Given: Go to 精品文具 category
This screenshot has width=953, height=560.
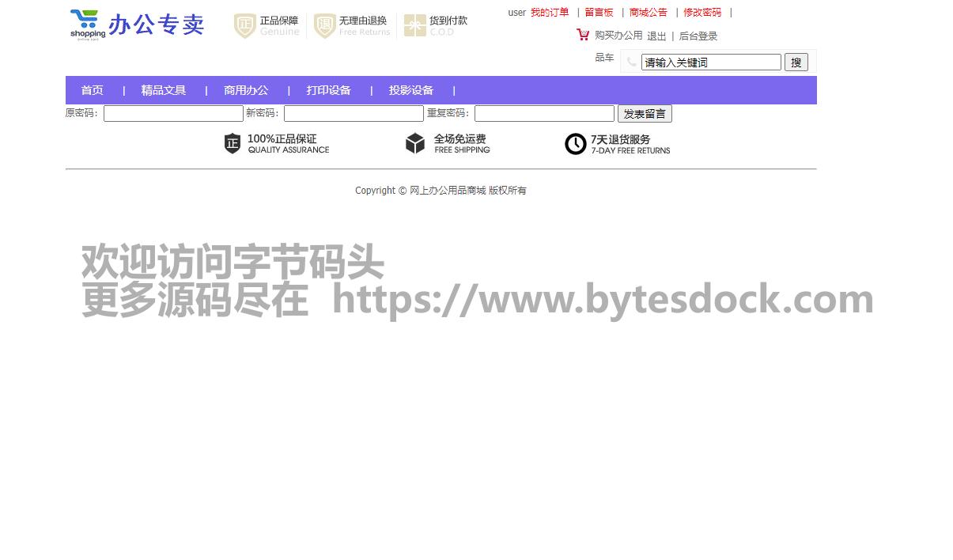Looking at the screenshot, I should click(164, 90).
